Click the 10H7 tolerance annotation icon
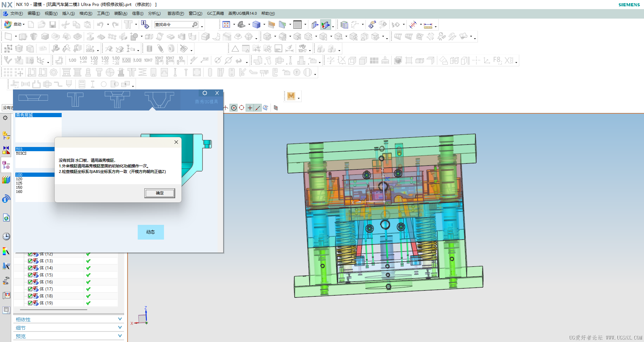 click(148, 60)
